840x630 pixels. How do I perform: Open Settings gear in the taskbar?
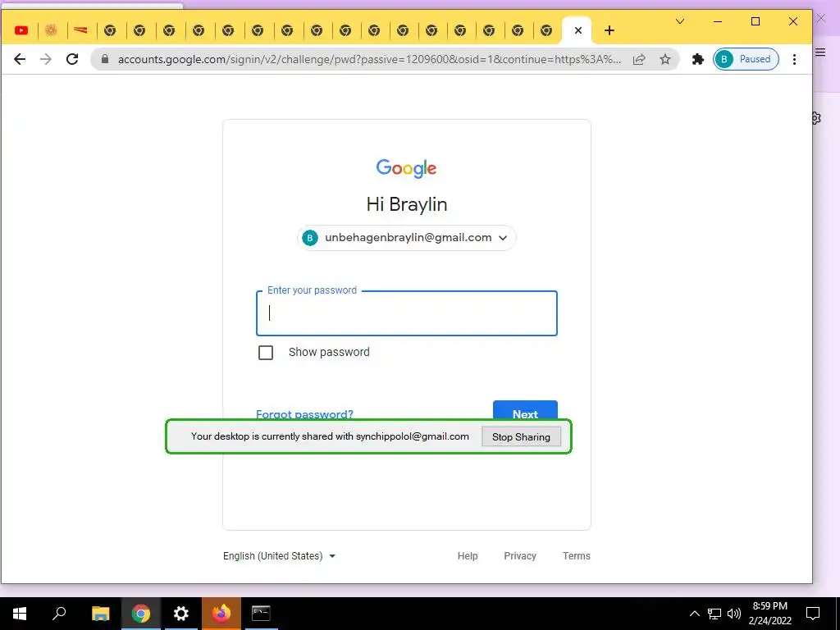[x=180, y=614]
